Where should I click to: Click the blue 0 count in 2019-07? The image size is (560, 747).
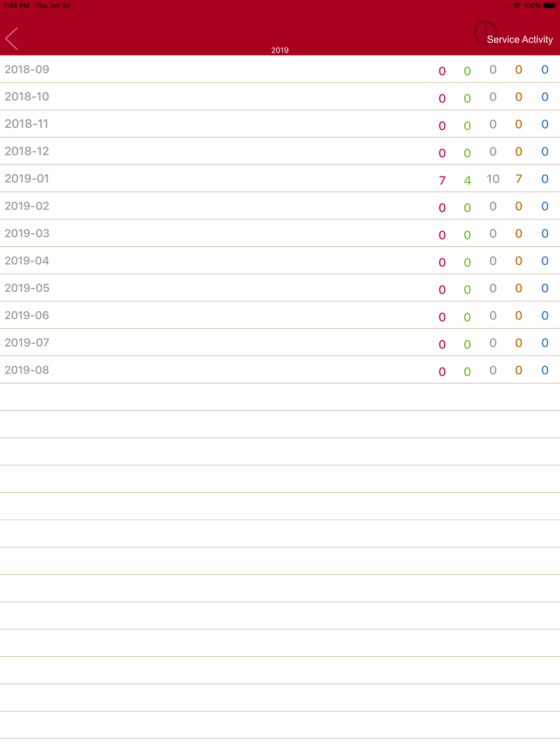pyautogui.click(x=545, y=343)
